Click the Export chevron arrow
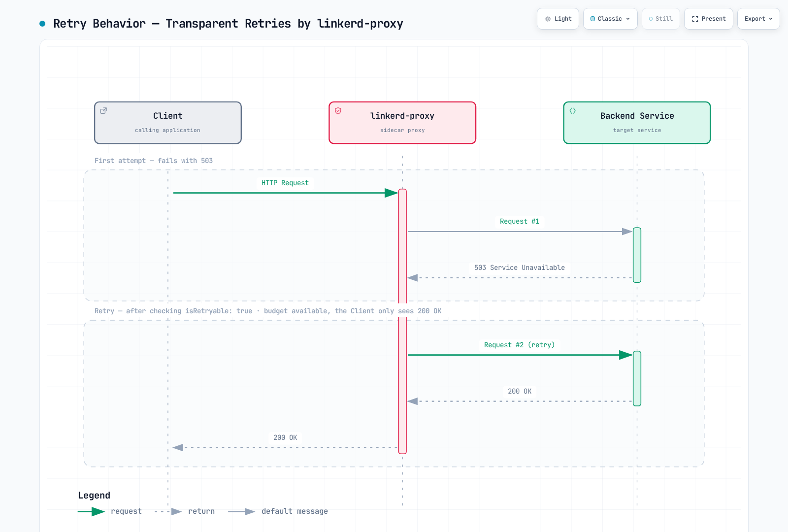 [x=771, y=19]
